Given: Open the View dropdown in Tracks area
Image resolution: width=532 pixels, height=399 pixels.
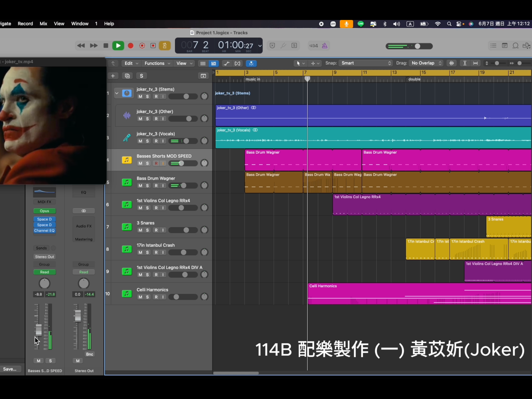Looking at the screenshot, I should coord(184,63).
